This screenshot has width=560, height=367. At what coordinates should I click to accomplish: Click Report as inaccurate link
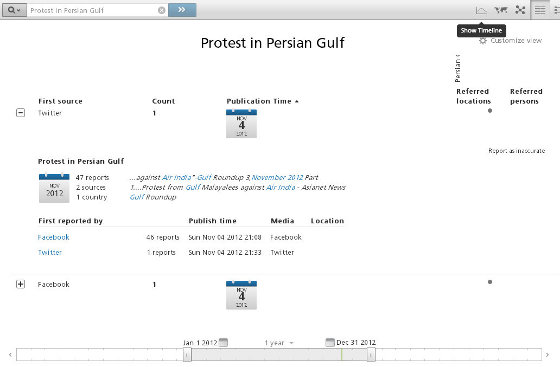tap(516, 151)
